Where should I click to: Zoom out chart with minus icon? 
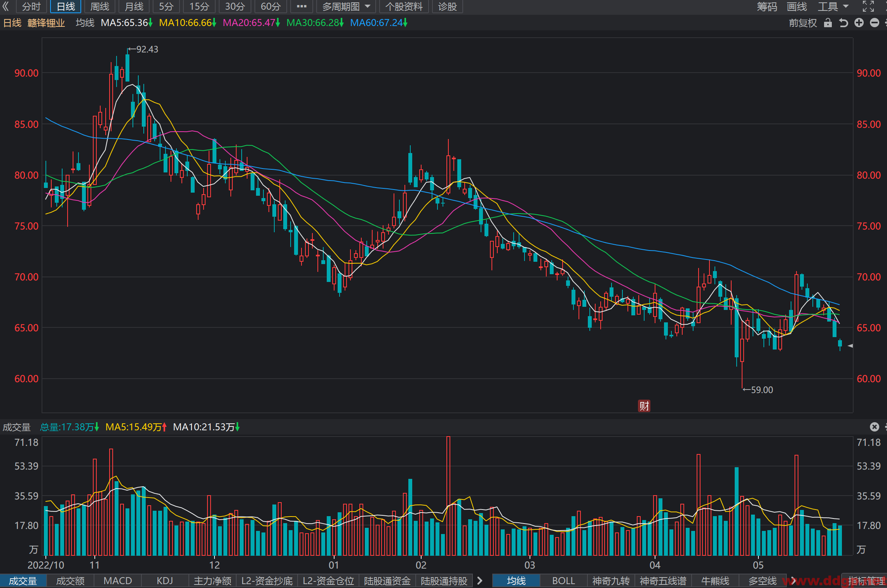[x=875, y=23]
